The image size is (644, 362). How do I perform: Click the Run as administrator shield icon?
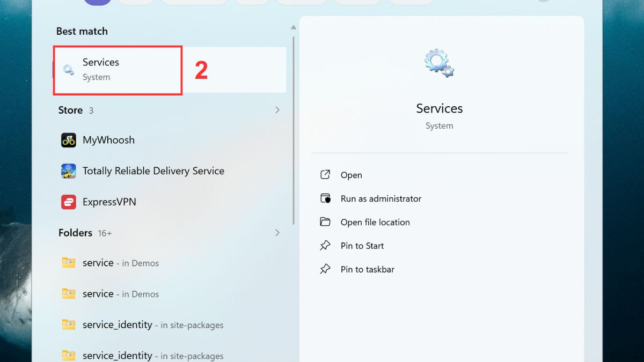(x=325, y=198)
